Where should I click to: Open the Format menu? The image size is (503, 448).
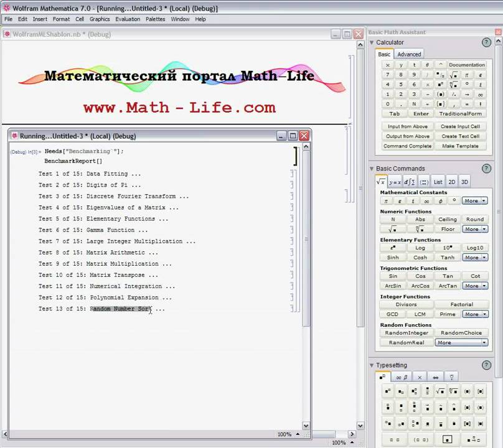[61, 19]
